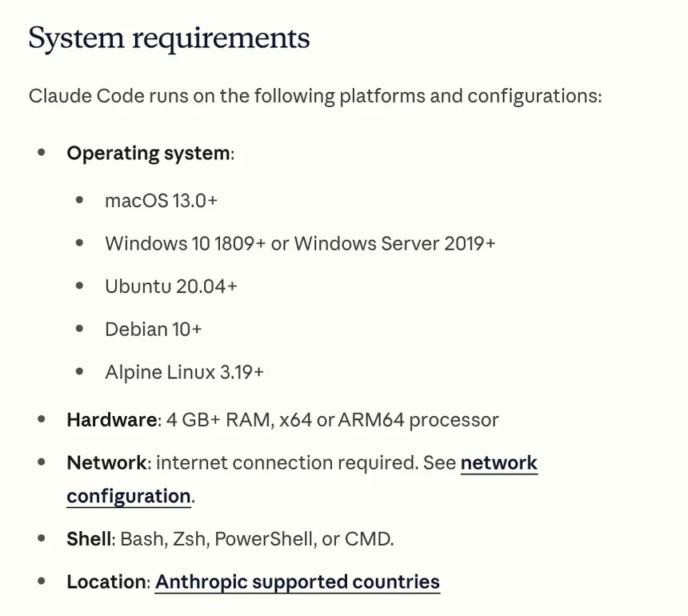Click the Network label text
Image resolution: width=688 pixels, height=616 pixels.
pos(106,463)
